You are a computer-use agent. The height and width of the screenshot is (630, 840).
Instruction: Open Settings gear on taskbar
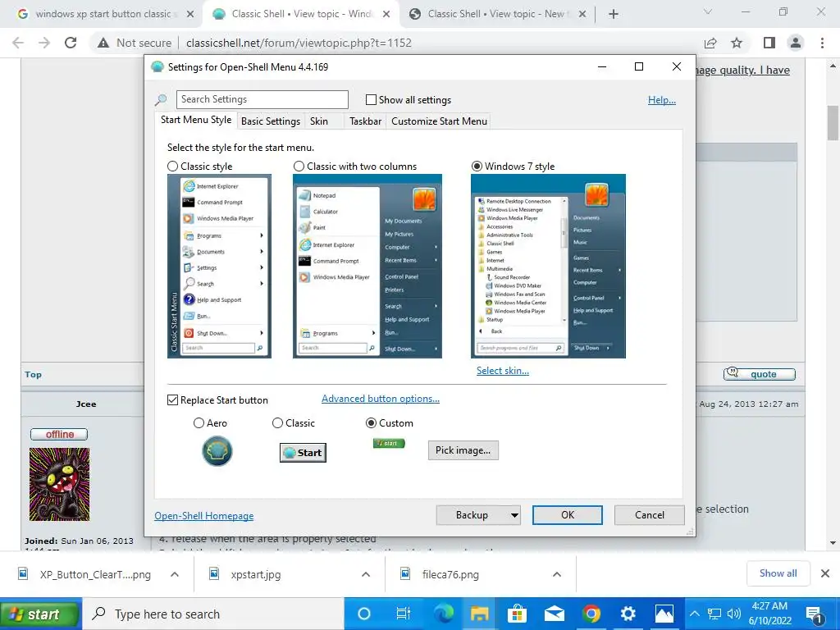click(x=628, y=614)
